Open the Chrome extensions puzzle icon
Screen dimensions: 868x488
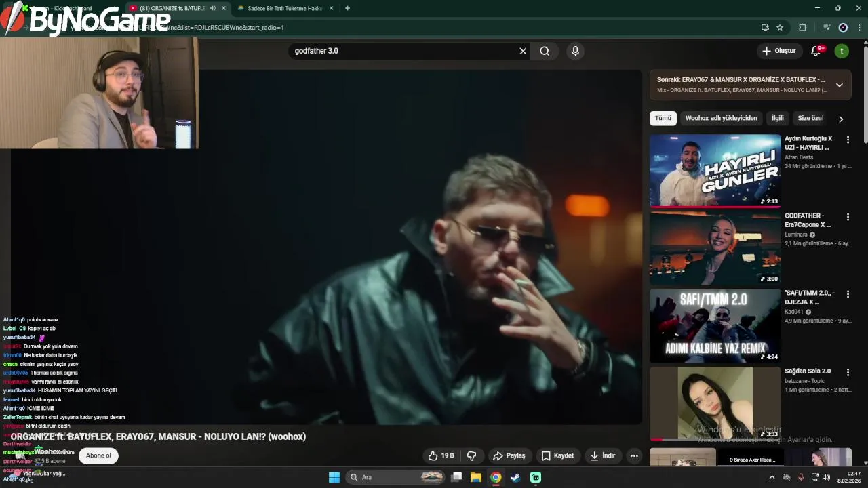803,28
